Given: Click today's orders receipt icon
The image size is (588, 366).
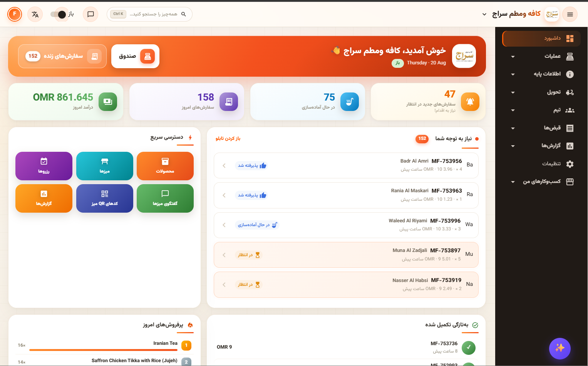Looking at the screenshot, I should click(x=229, y=102).
